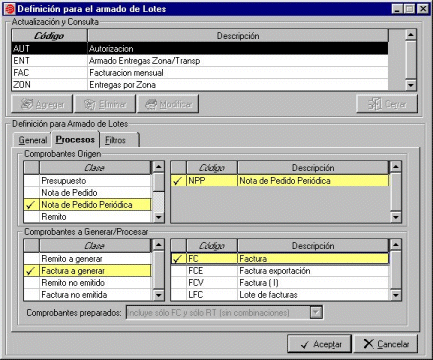433x360 pixels.
Task: Click the Eliminar button icon
Action: point(90,104)
